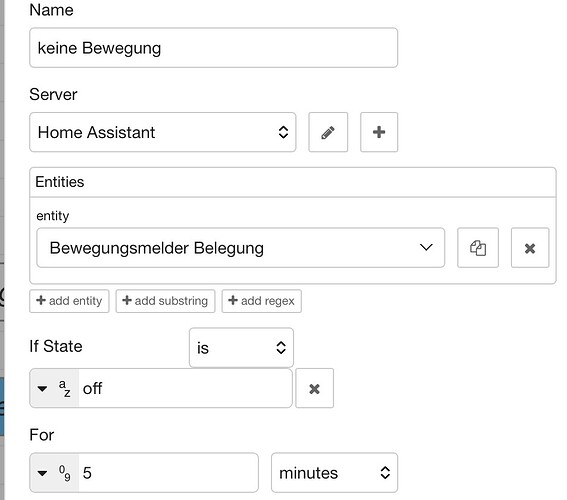Focus the state value field containing 'off'
The width and height of the screenshot is (567, 500).
[185, 389]
